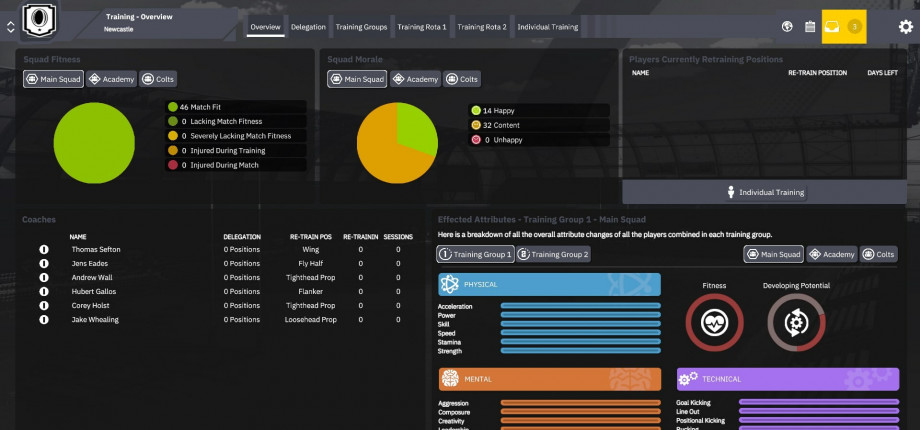Viewport: 920px width, 430px height.
Task: Open the Training Rota 1 tab
Action: (422, 27)
